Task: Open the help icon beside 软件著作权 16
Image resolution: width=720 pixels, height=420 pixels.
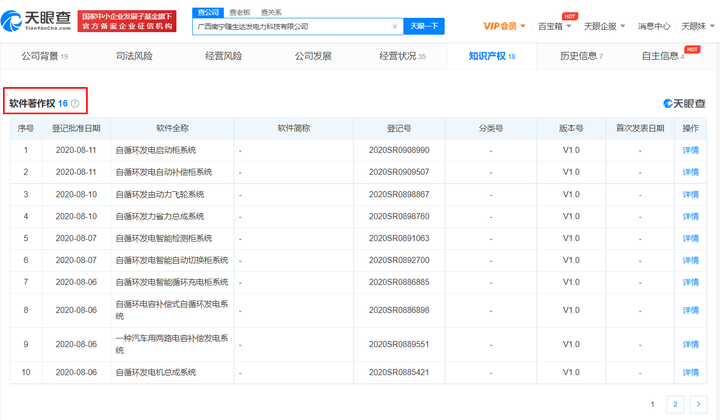Action: (75, 104)
